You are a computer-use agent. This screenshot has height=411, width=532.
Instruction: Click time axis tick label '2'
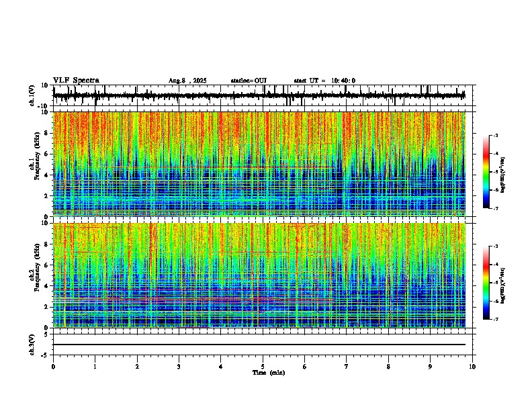tap(137, 367)
